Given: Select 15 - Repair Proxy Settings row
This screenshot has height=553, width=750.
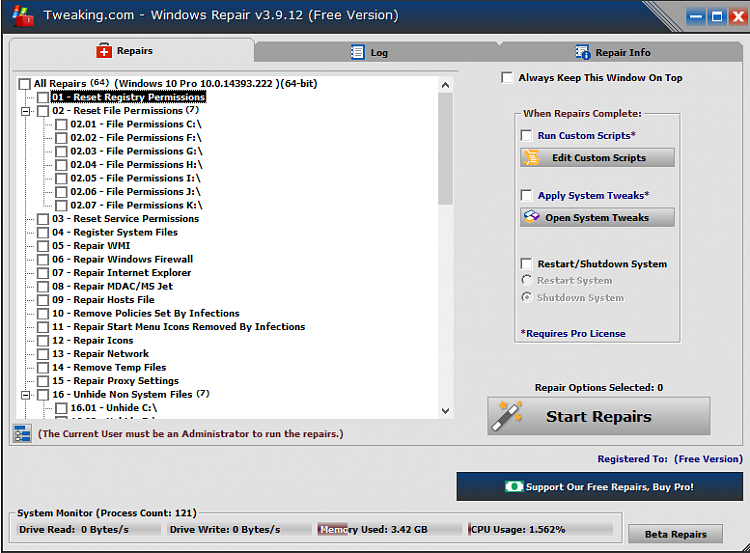Looking at the screenshot, I should click(x=115, y=381).
